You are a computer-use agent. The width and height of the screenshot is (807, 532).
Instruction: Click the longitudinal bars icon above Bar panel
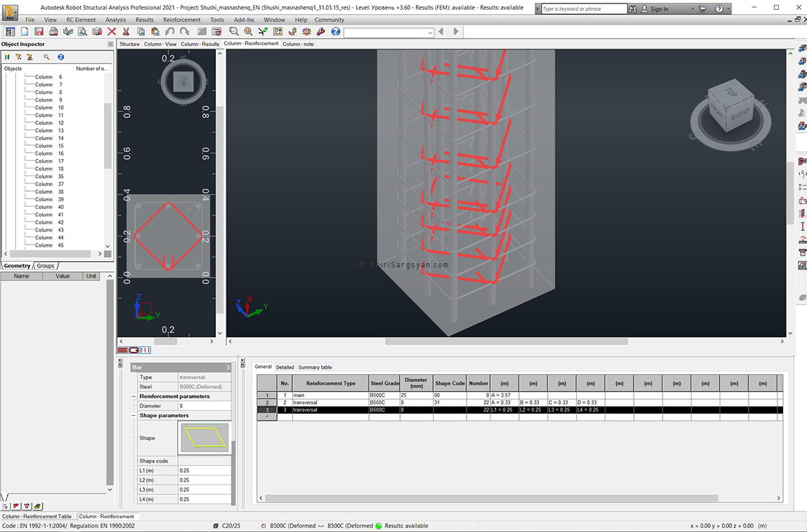click(x=122, y=351)
